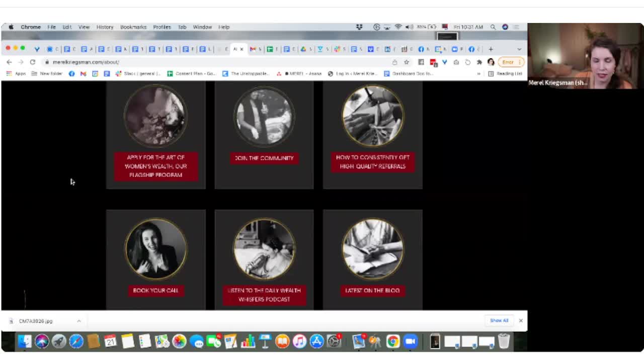Open the New folder bookmark
The image size is (644, 362).
point(47,73)
